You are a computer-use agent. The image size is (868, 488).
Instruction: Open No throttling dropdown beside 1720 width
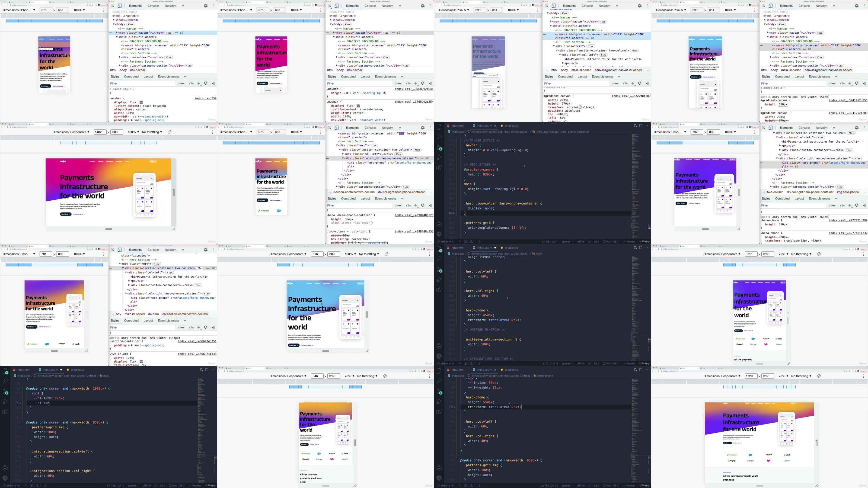[x=801, y=376]
